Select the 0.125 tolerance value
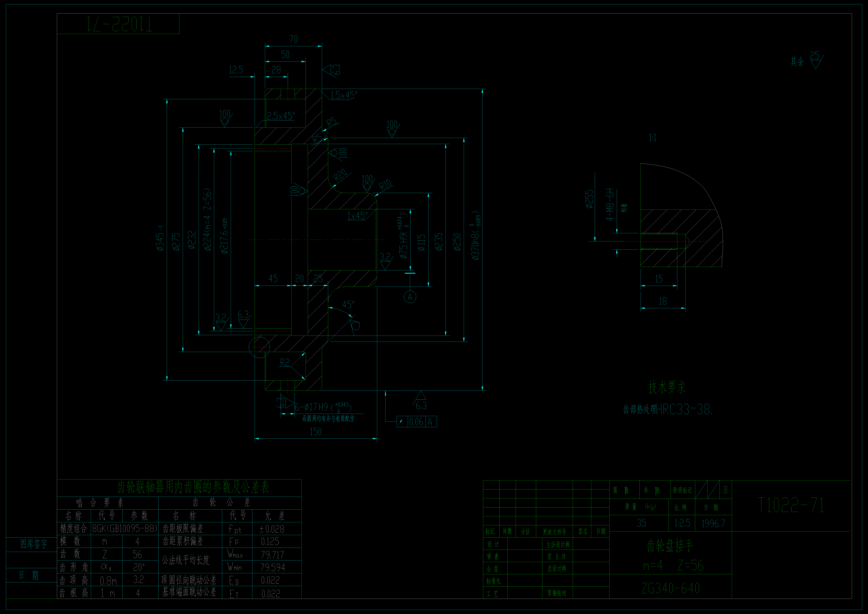868x614 pixels. click(270, 542)
